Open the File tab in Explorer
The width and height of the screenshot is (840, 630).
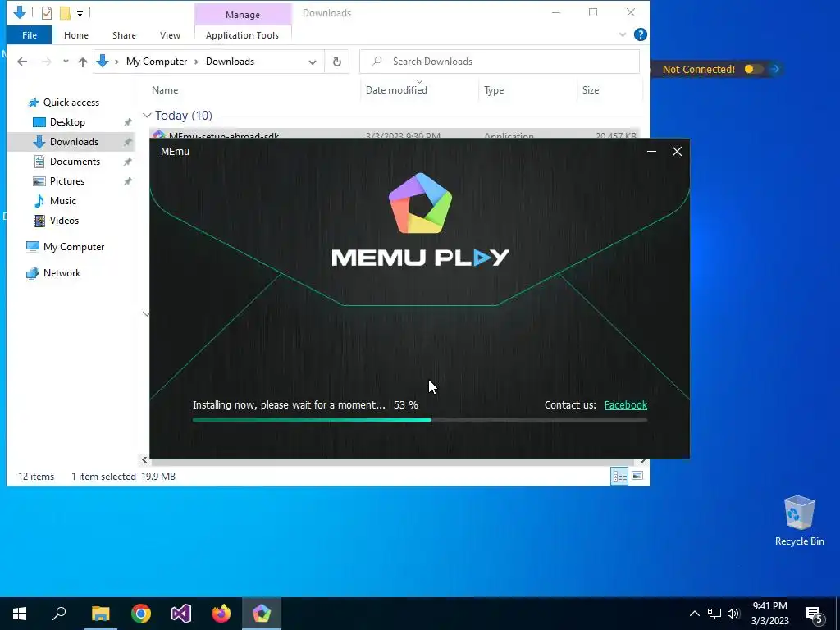[x=30, y=35]
